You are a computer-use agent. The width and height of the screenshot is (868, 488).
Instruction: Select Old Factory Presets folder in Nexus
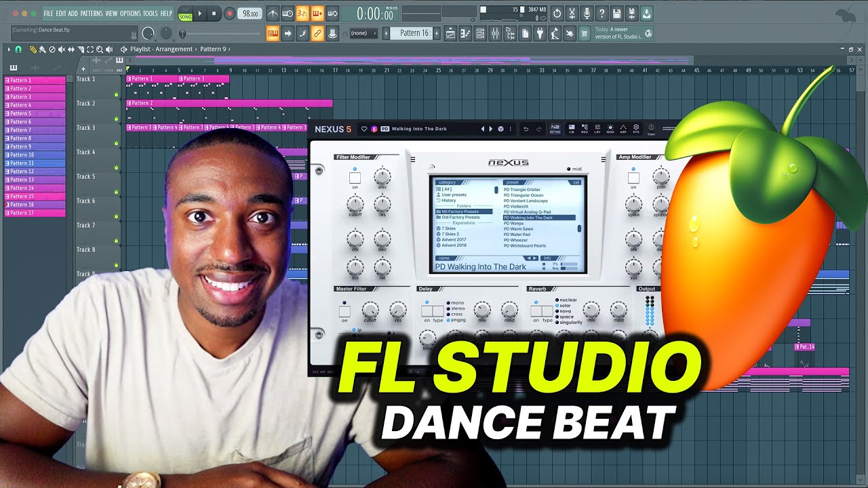[461, 218]
